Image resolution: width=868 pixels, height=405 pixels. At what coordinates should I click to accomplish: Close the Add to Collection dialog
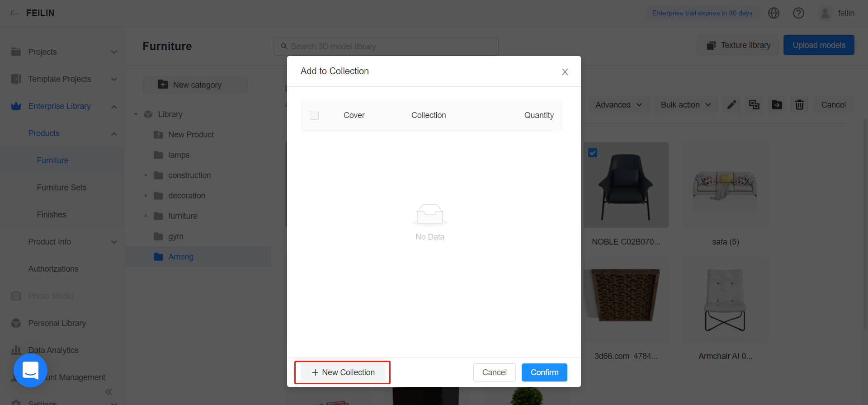point(565,72)
